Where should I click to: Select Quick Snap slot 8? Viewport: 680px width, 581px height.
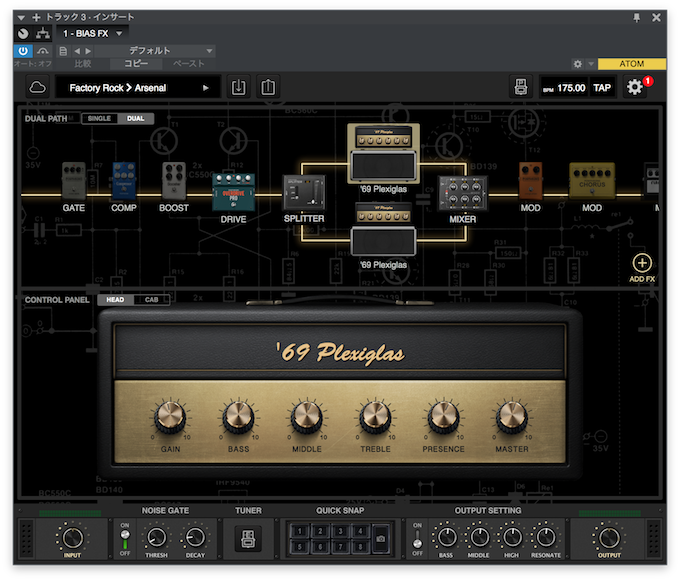tap(360, 547)
